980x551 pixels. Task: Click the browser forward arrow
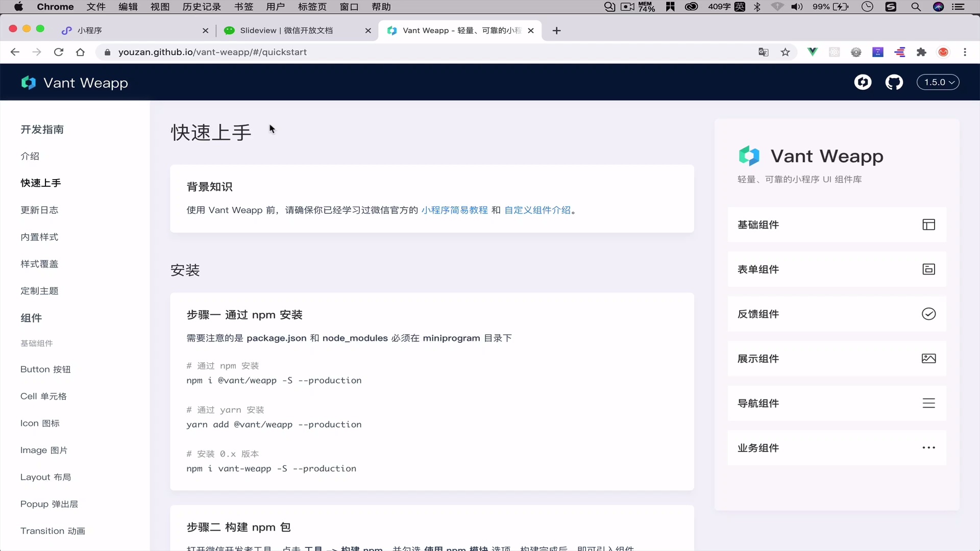coord(37,52)
